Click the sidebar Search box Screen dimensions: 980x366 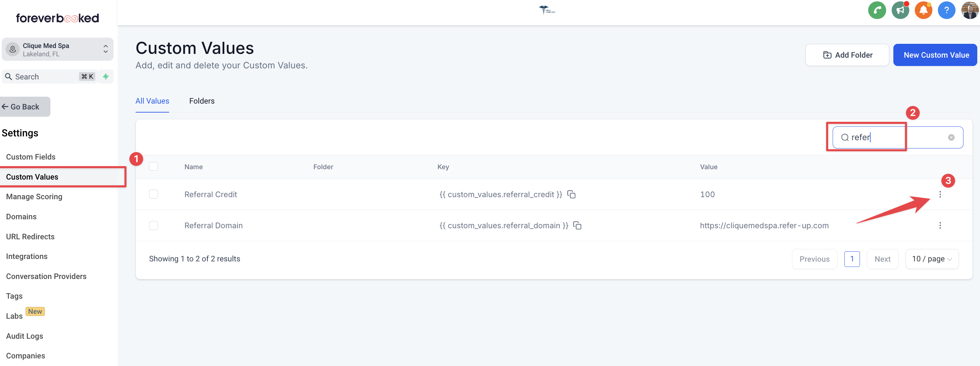(x=49, y=77)
